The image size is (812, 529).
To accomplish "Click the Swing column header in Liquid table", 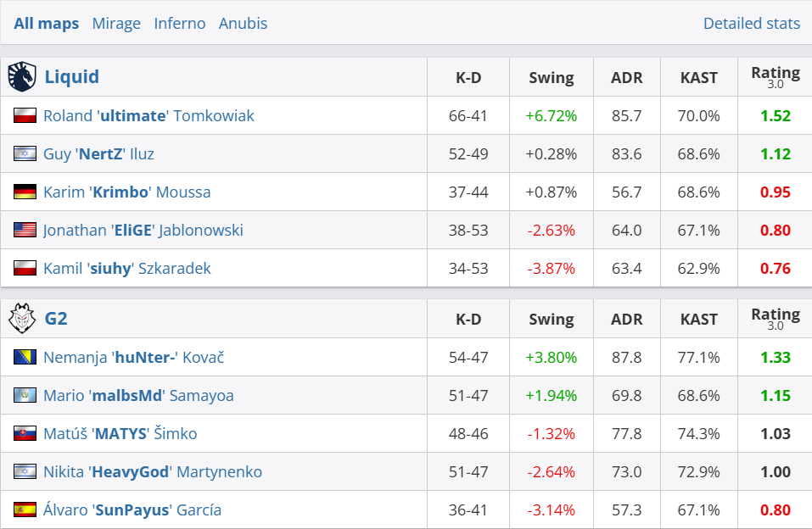I will (x=552, y=78).
